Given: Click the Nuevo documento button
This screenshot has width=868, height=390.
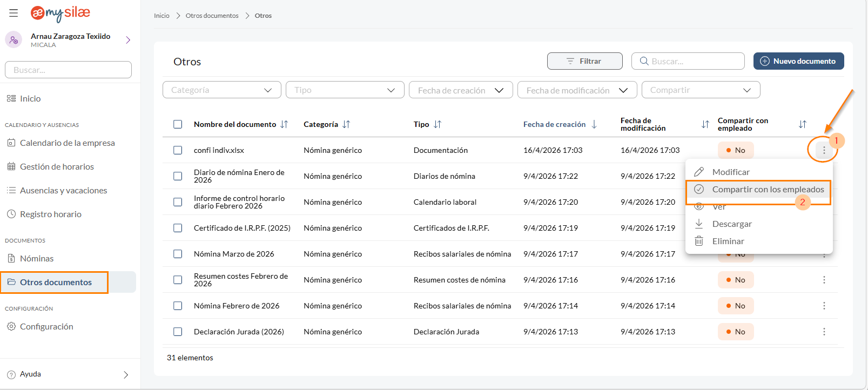Looking at the screenshot, I should click(x=798, y=61).
